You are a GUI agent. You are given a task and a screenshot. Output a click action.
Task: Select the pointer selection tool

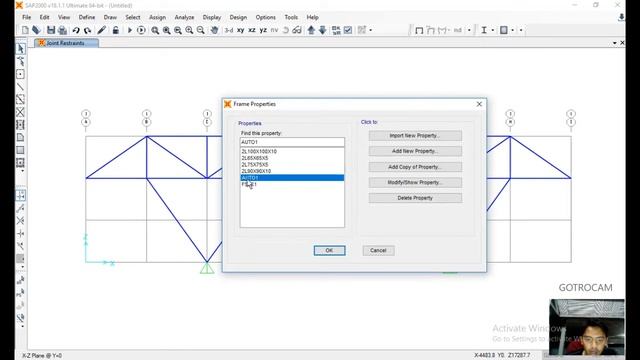point(20,49)
